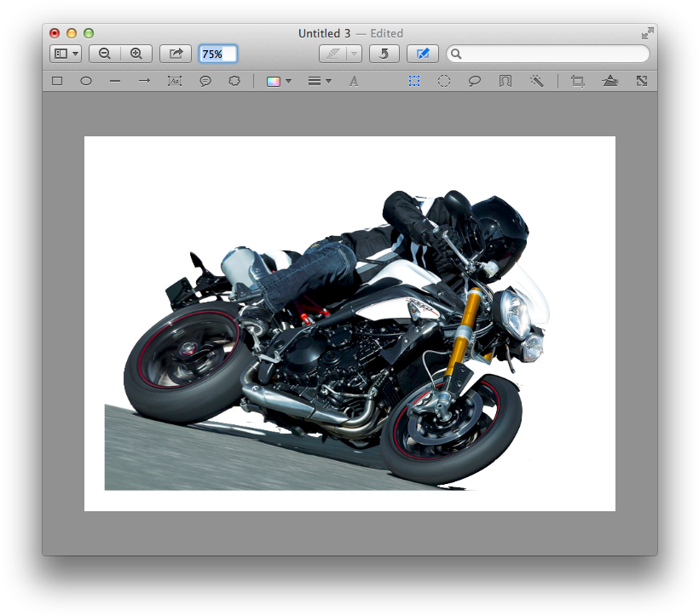Image resolution: width=699 pixels, height=616 pixels.
Task: Click inside the zoom percentage field
Action: pyautogui.click(x=217, y=54)
